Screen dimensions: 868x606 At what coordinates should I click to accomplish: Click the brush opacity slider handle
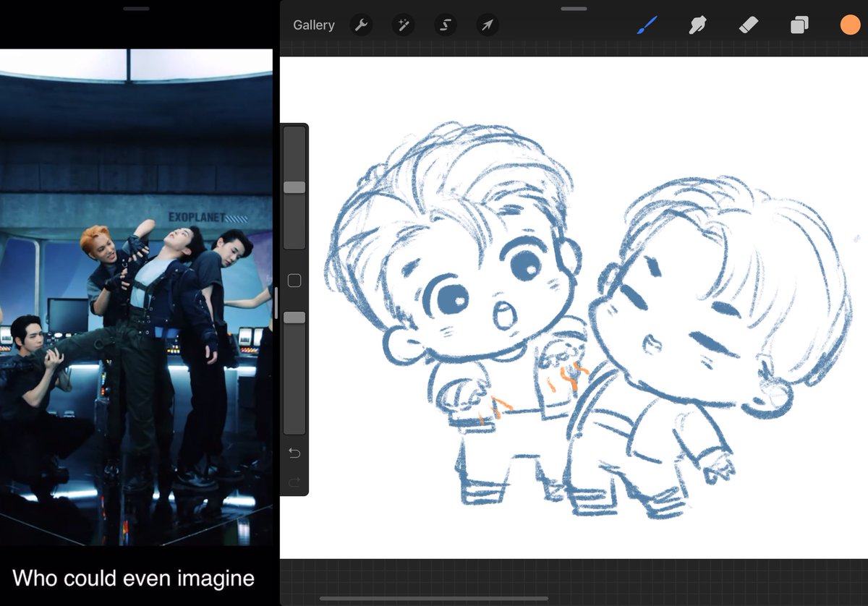pos(294,317)
